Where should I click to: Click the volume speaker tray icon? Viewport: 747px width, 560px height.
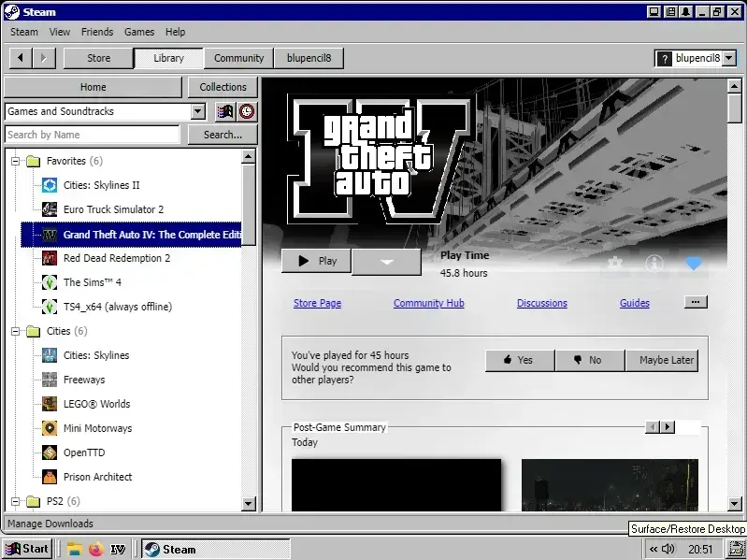coord(669,549)
